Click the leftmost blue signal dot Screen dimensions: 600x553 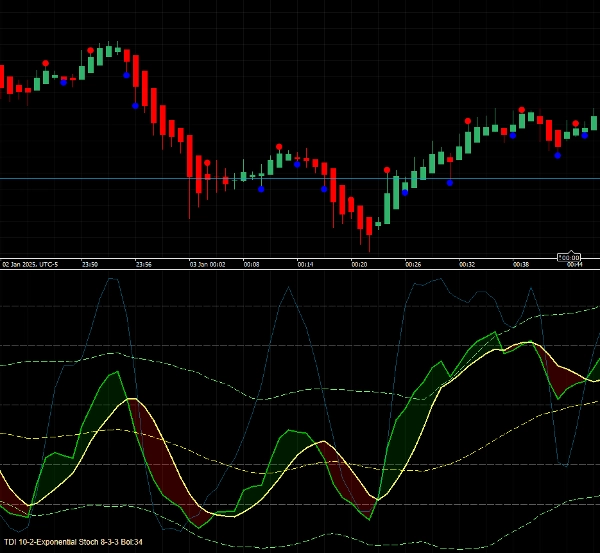click(64, 82)
